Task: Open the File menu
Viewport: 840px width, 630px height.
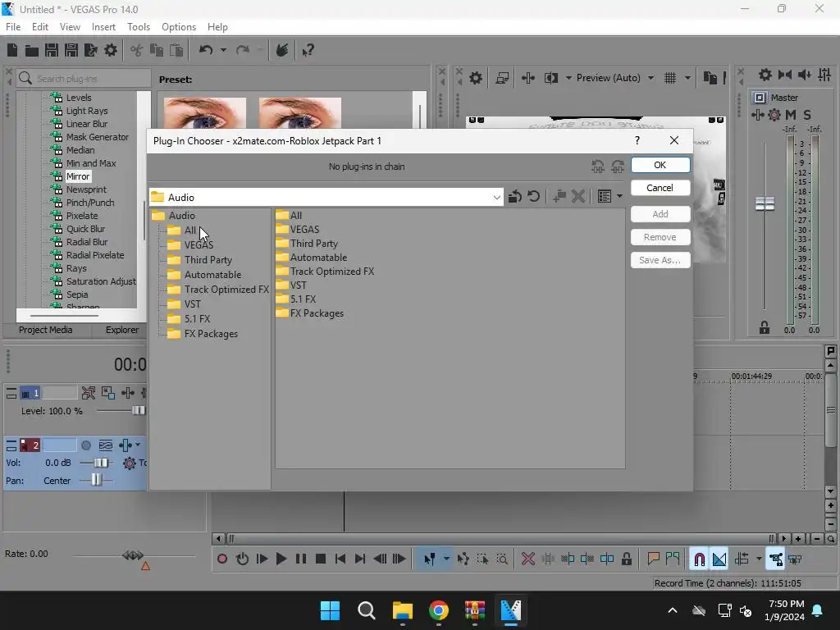Action: pyautogui.click(x=13, y=27)
